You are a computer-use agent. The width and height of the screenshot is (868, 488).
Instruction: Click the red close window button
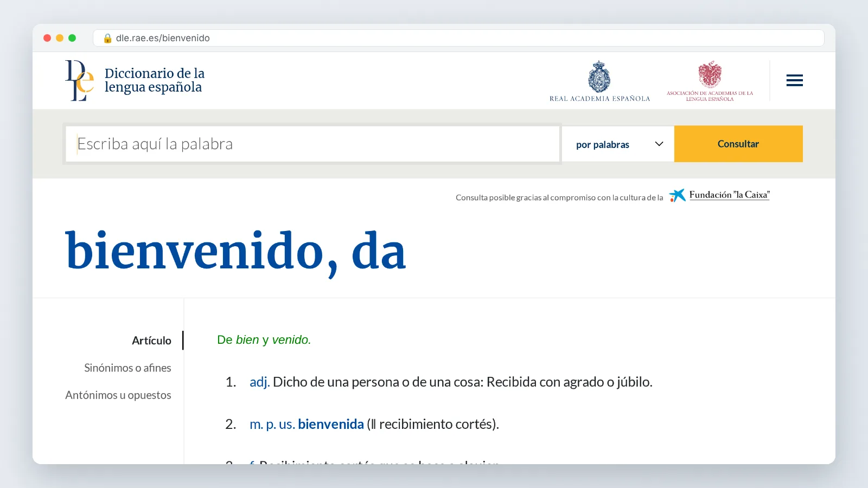[47, 38]
